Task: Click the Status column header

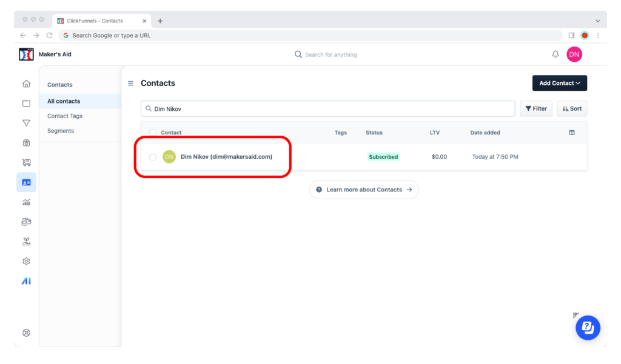Action: pos(374,133)
